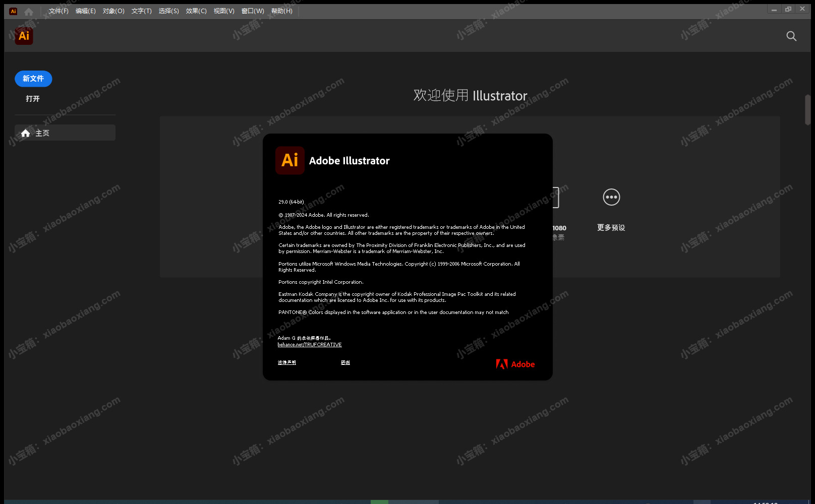This screenshot has width=815, height=504.
Task: Open the 对象(O) menu
Action: [x=113, y=11]
